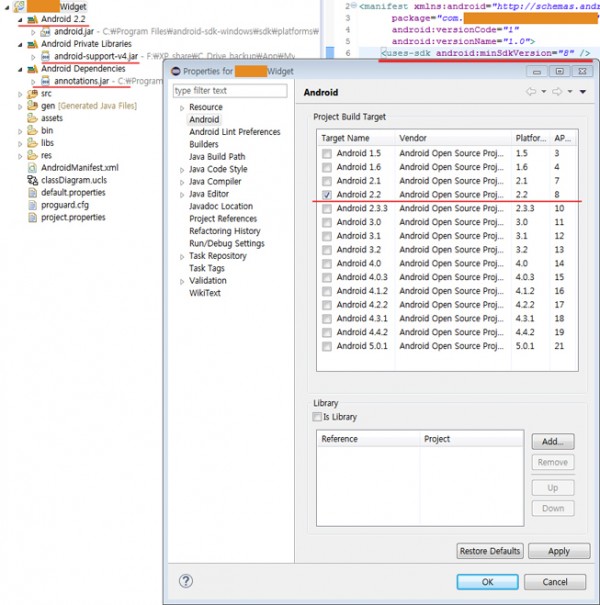This screenshot has height=605, width=600.
Task: Check the Android 5.0.1 target
Action: pyautogui.click(x=327, y=346)
